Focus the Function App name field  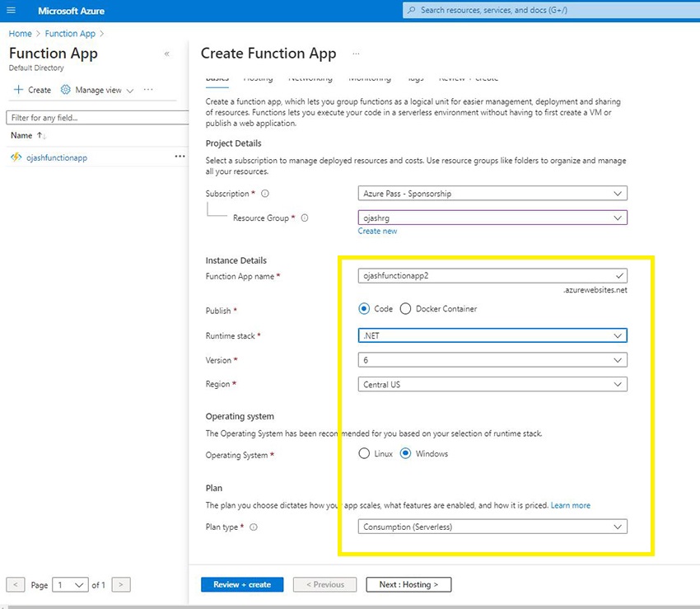tap(492, 276)
